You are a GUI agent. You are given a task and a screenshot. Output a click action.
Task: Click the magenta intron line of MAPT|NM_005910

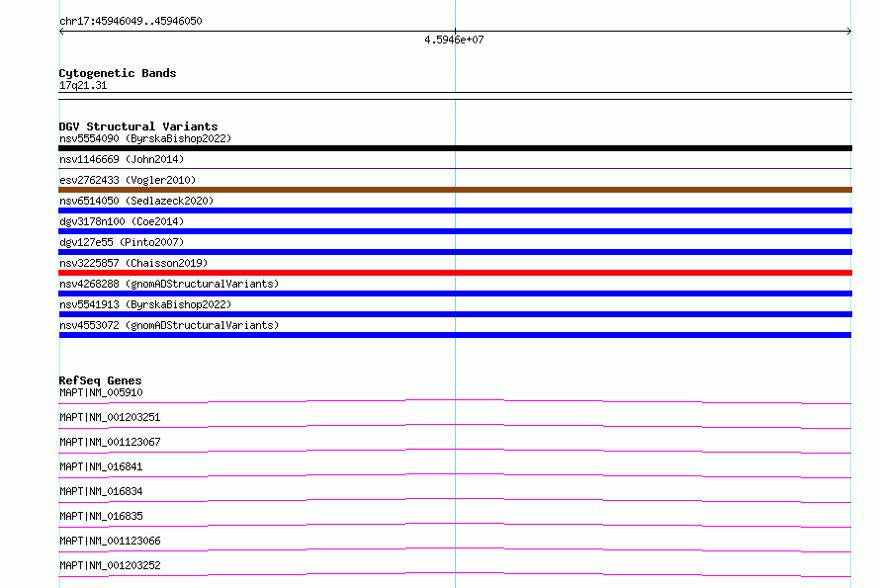pyautogui.click(x=455, y=402)
